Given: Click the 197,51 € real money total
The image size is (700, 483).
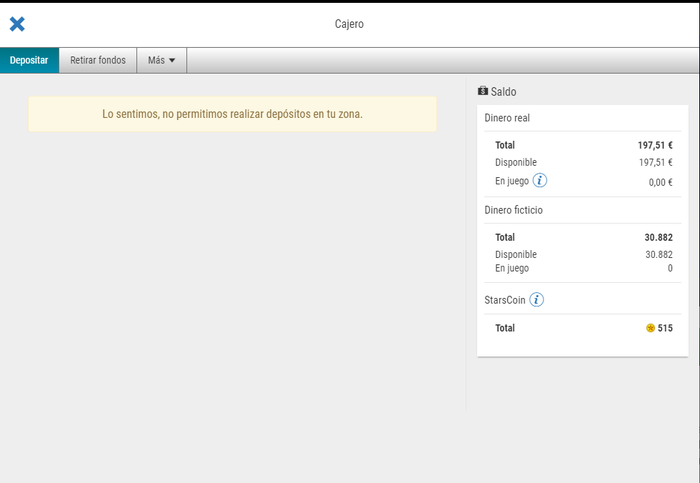Looking at the screenshot, I should pos(655,145).
